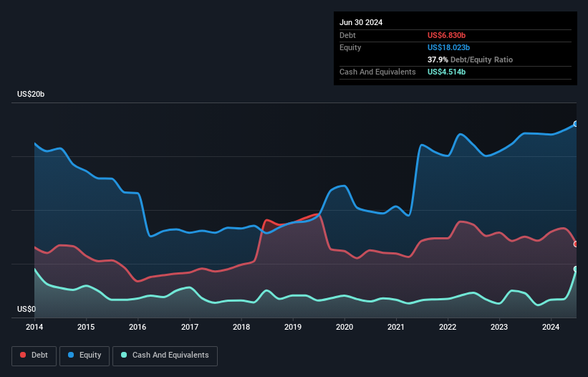Click the US$4.514b cash value
The image size is (588, 377).
(446, 72)
